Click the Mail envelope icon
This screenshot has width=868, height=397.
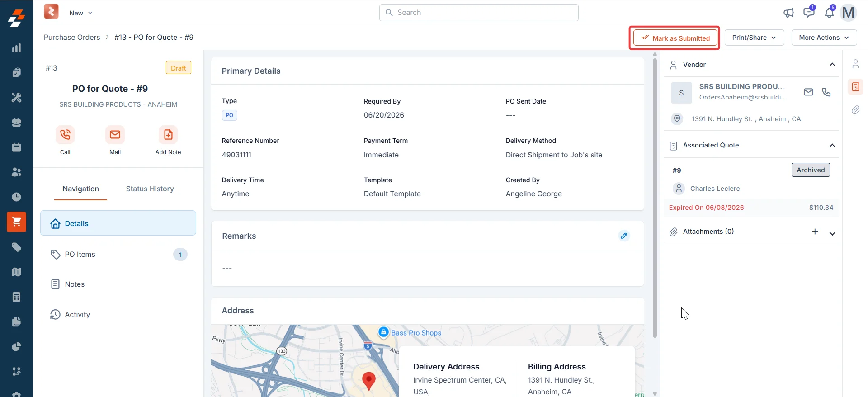tap(115, 134)
